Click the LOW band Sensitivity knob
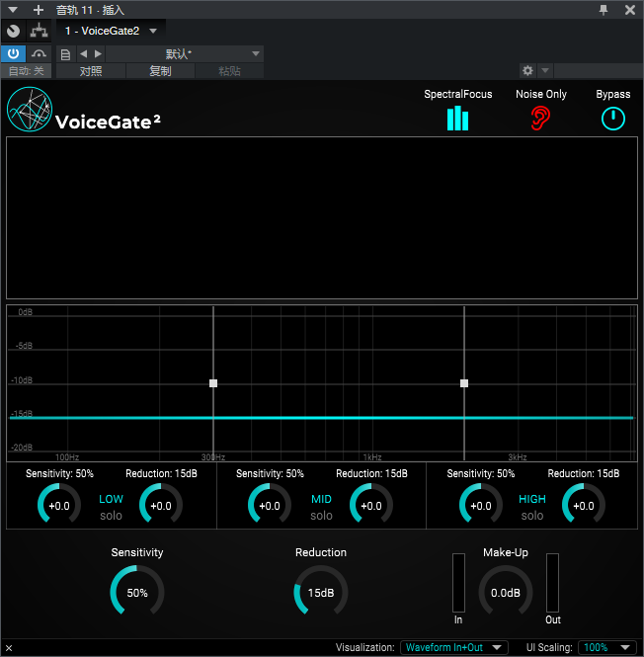This screenshot has height=657, width=644. click(59, 505)
